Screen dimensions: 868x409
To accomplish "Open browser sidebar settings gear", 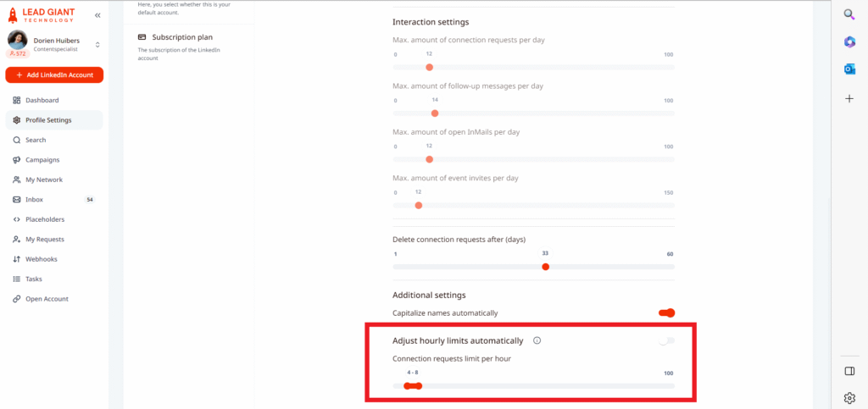I will tap(849, 397).
